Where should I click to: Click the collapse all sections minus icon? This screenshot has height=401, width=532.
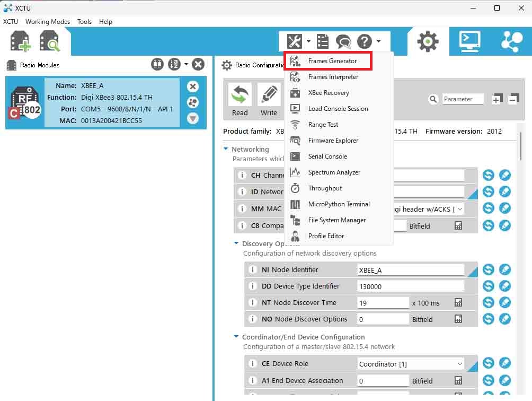513,99
